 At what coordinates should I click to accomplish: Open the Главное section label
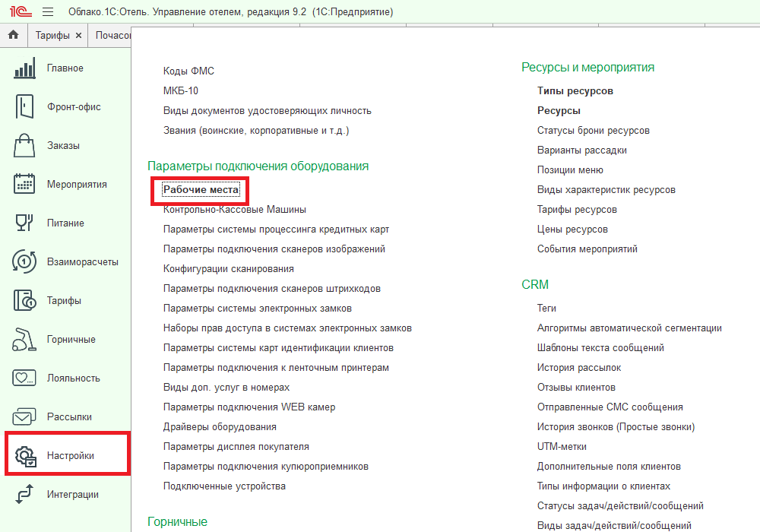click(65, 68)
